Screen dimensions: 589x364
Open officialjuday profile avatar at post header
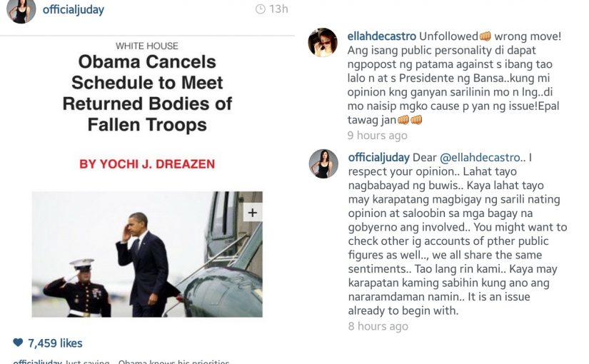21,11
